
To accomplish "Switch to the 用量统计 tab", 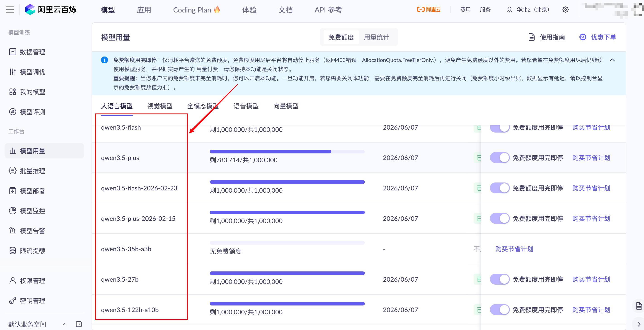I will [x=376, y=37].
